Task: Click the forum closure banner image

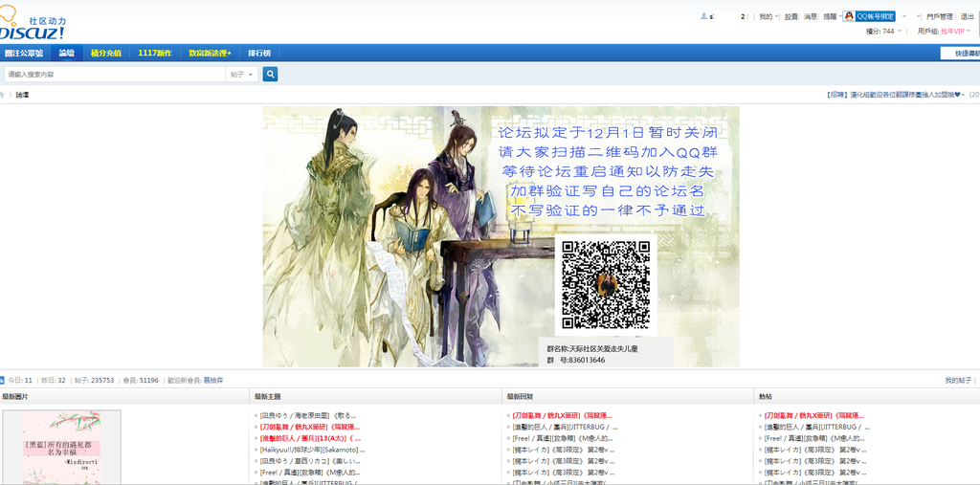Action: point(501,236)
